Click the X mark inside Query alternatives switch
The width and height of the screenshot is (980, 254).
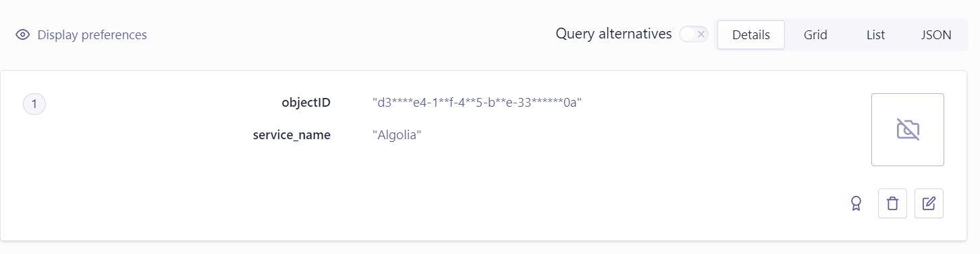(x=701, y=34)
